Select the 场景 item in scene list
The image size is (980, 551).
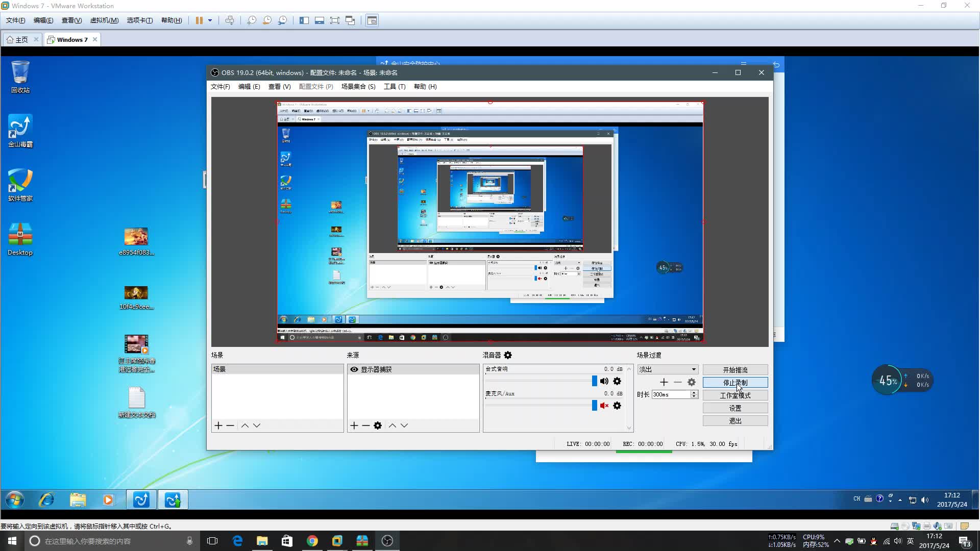(277, 369)
